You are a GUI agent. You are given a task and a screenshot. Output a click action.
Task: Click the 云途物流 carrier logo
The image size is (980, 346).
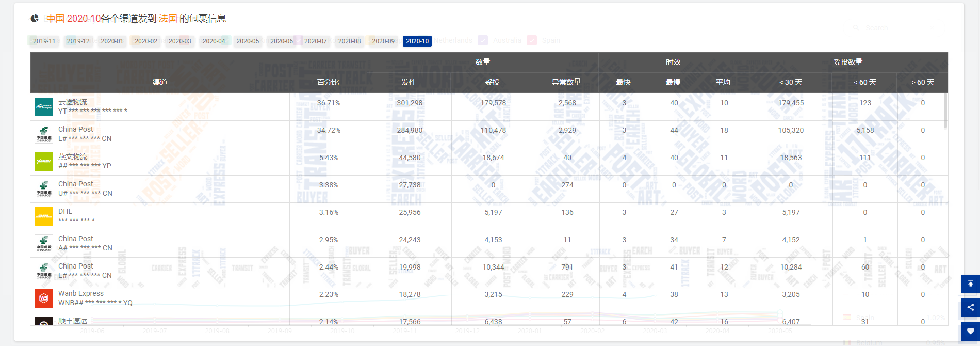coord(44,107)
